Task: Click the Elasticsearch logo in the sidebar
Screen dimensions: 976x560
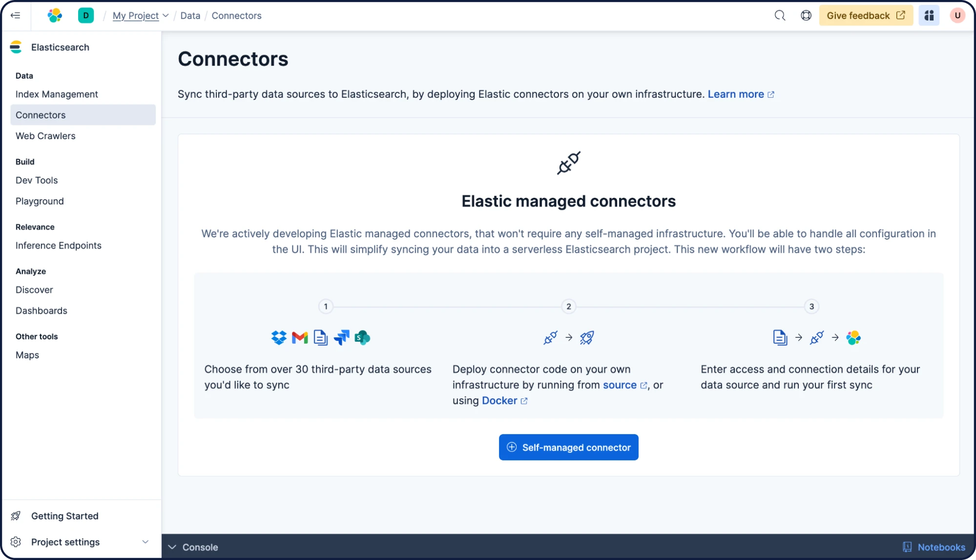Action: 16,47
